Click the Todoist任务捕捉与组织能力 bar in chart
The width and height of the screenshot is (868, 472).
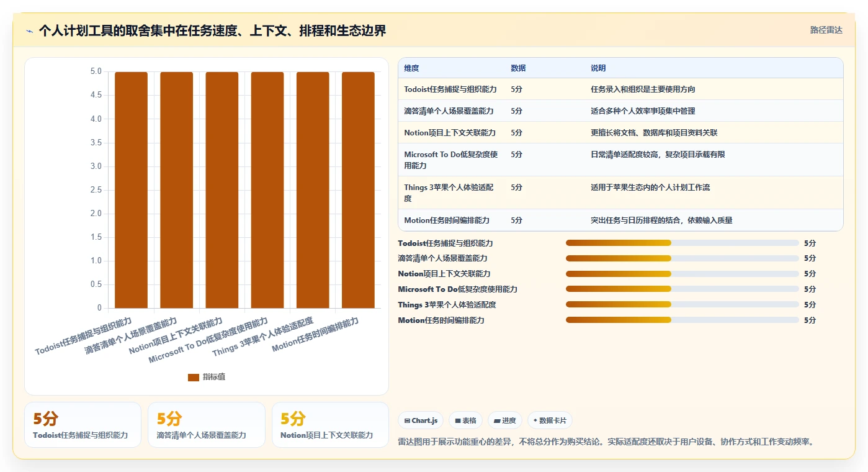[x=131, y=190]
